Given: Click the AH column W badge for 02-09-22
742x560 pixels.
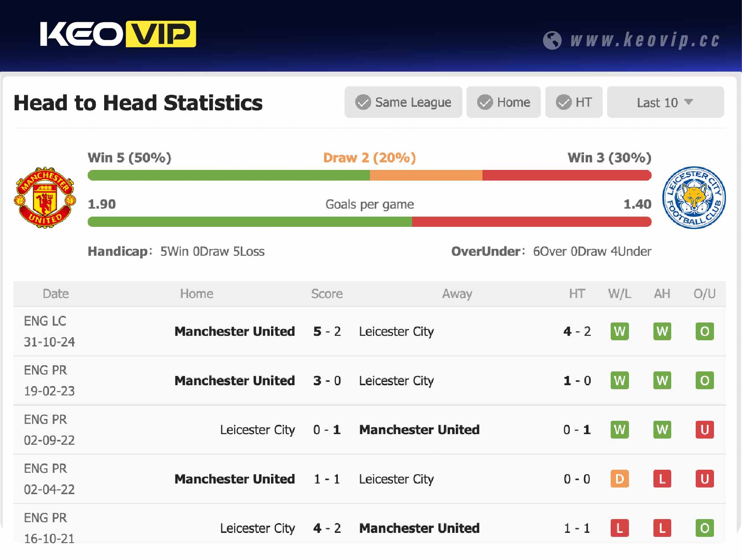Looking at the screenshot, I should [x=662, y=430].
